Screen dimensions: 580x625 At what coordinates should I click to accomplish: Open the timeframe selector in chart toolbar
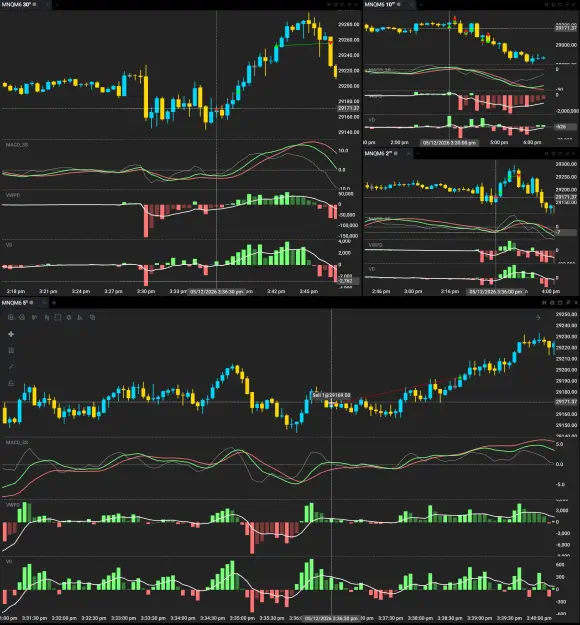35,317
